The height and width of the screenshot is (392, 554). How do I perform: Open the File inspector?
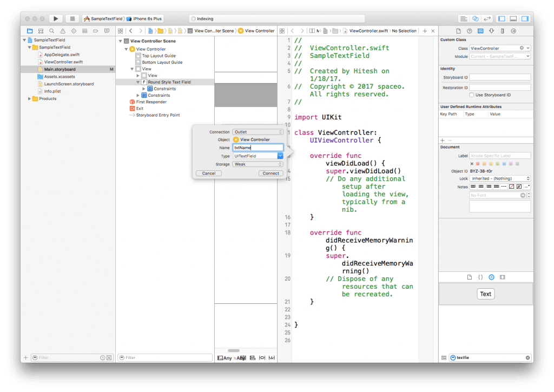(x=459, y=31)
